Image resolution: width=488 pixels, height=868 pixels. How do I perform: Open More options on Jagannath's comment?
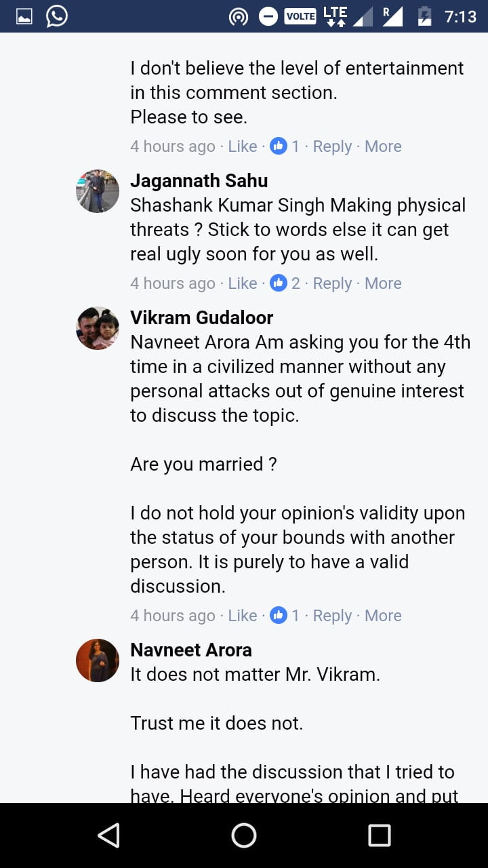[383, 283]
